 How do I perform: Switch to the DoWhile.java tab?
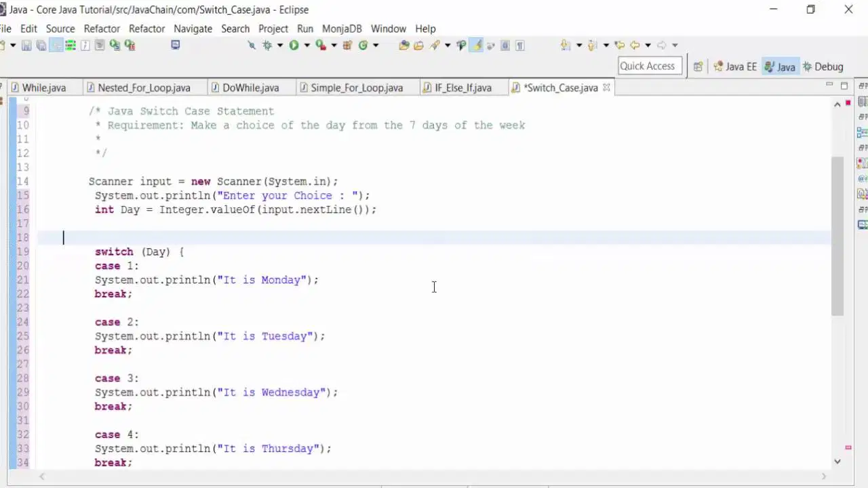click(250, 87)
